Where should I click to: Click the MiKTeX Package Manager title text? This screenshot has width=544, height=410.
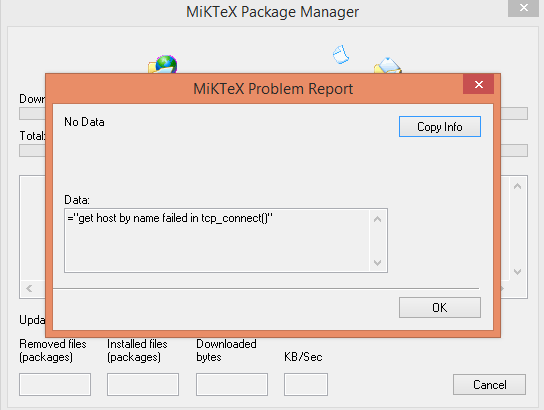(272, 12)
